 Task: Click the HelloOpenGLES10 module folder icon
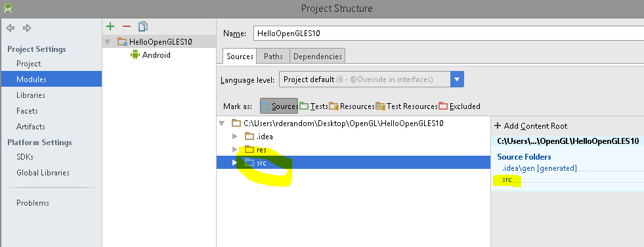point(122,41)
